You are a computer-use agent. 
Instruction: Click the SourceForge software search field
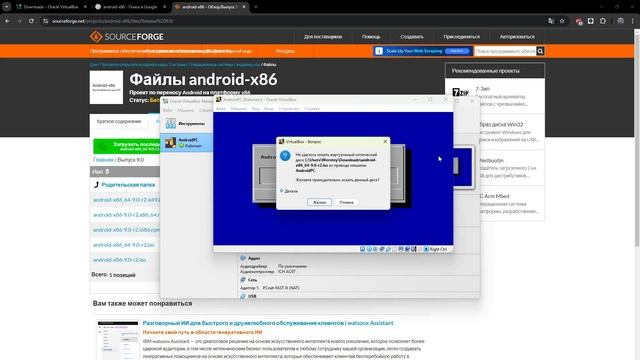505,51
